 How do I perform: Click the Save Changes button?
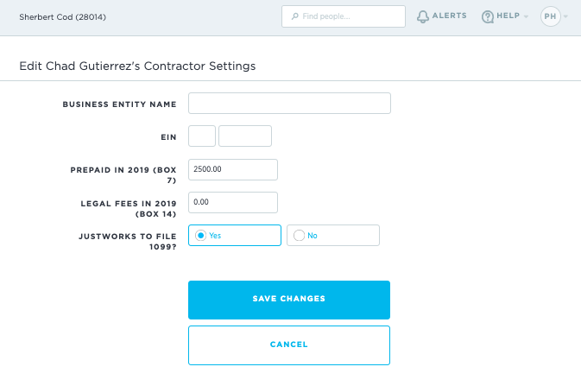coord(289,300)
